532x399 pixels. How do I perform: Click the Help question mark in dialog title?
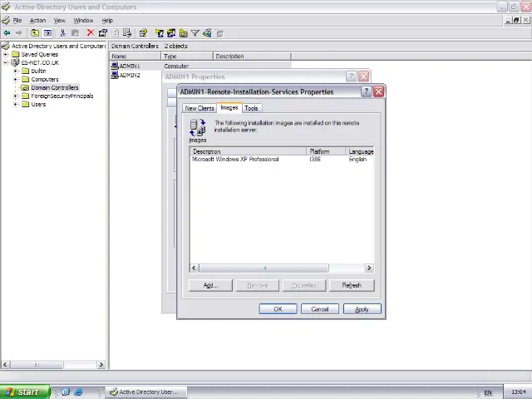coord(366,91)
